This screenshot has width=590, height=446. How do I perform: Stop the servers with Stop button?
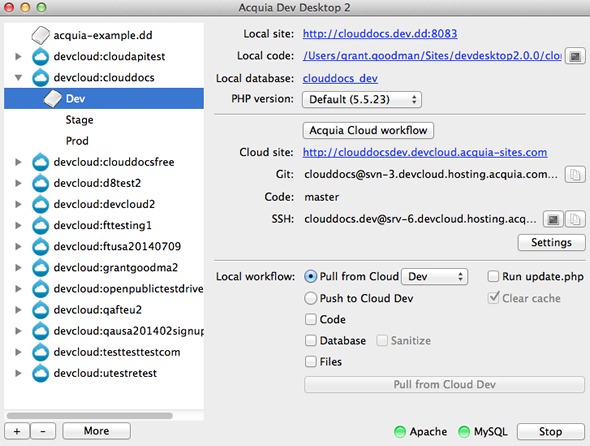[551, 432]
